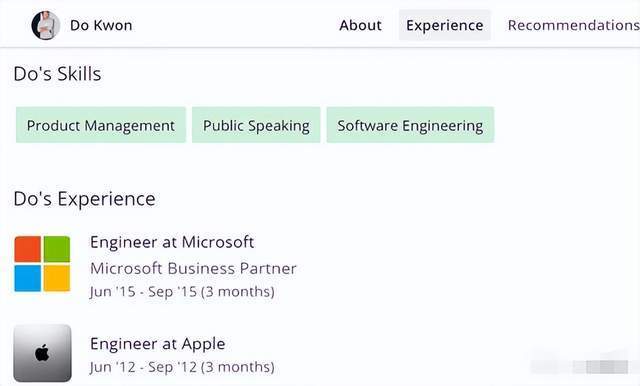Open the Microsoft logo icon

(x=42, y=264)
